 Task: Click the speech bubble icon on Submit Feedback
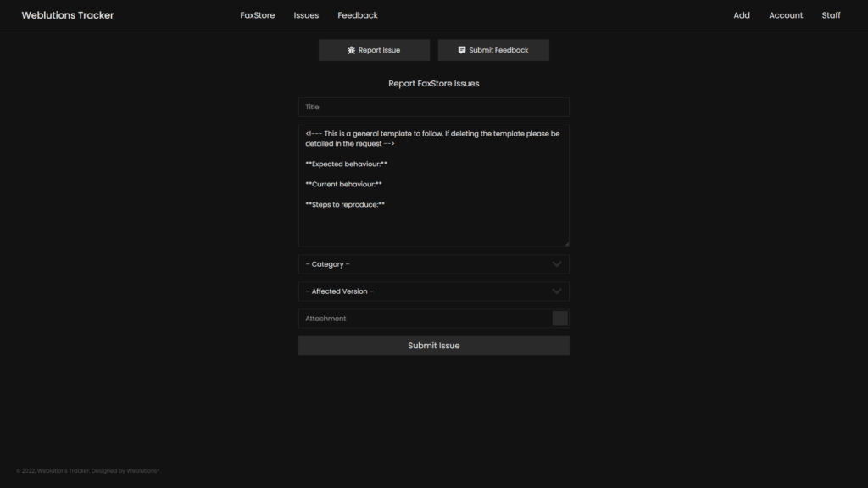click(461, 50)
